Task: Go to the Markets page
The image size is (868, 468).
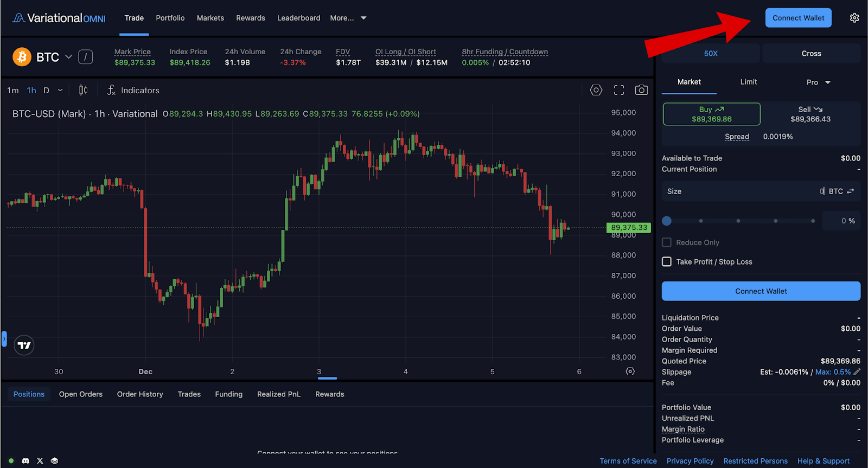Action: tap(210, 18)
